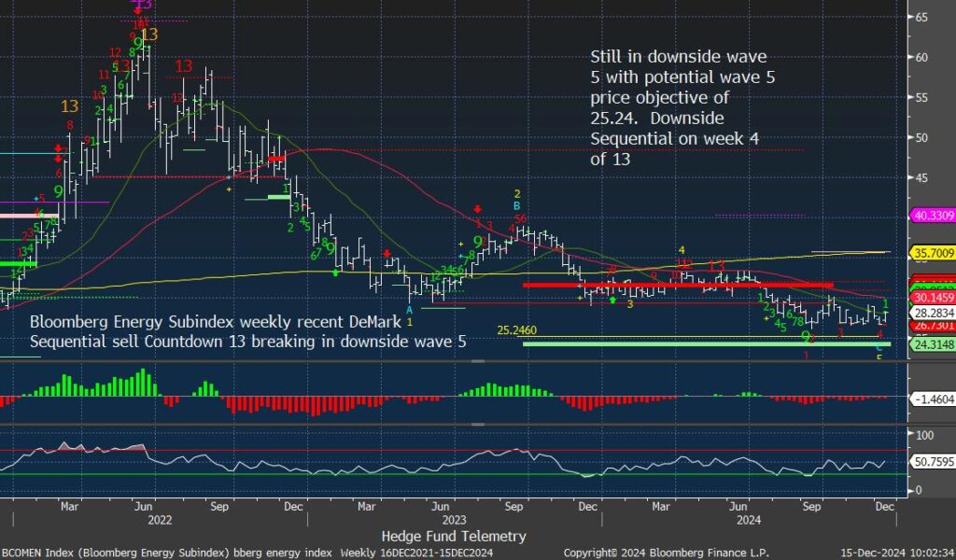Select the thick red resistance bar
The width and height of the screenshot is (956, 560).
click(x=677, y=285)
